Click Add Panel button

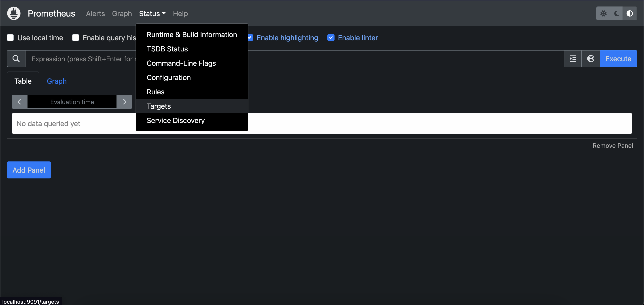click(29, 170)
